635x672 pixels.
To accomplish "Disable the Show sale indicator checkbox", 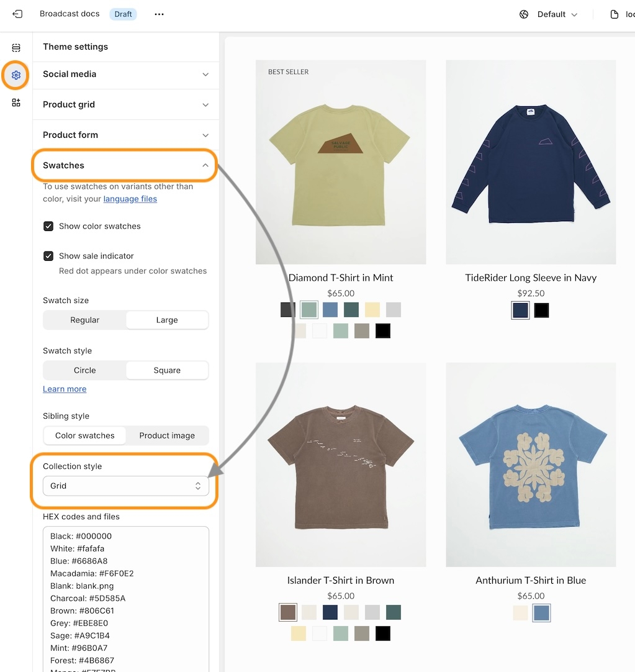I will 48,256.
